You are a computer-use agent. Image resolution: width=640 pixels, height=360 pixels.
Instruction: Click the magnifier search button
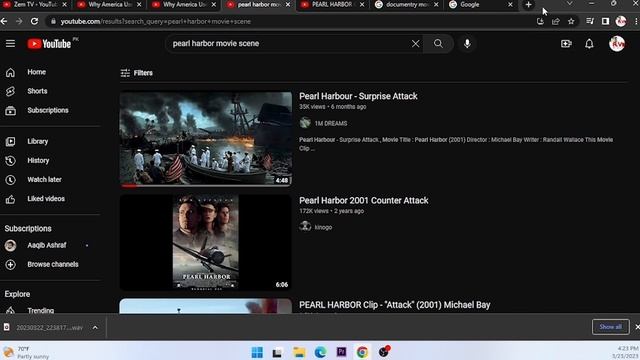[438, 43]
